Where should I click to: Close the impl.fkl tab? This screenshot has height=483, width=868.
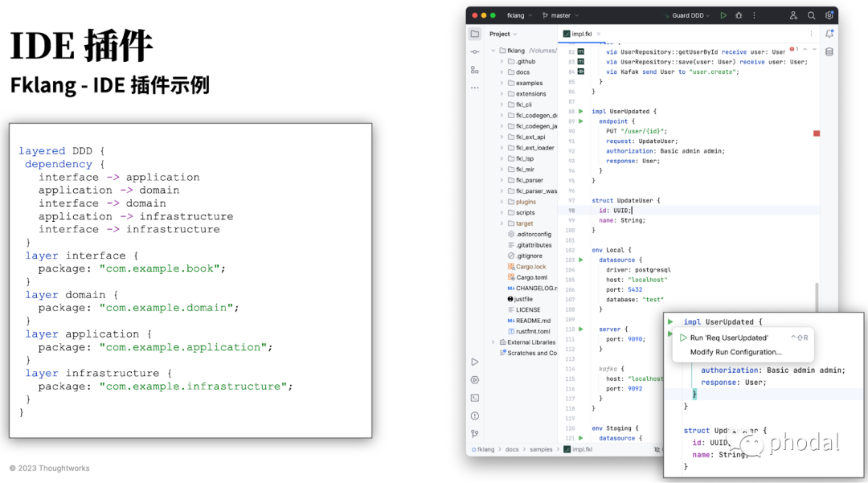pos(599,34)
